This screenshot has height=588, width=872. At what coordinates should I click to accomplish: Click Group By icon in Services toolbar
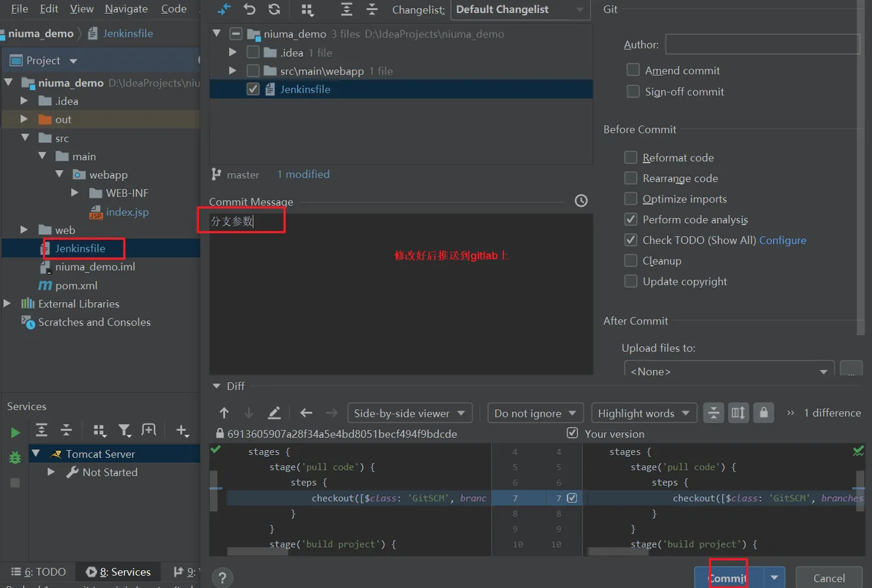pyautogui.click(x=99, y=430)
